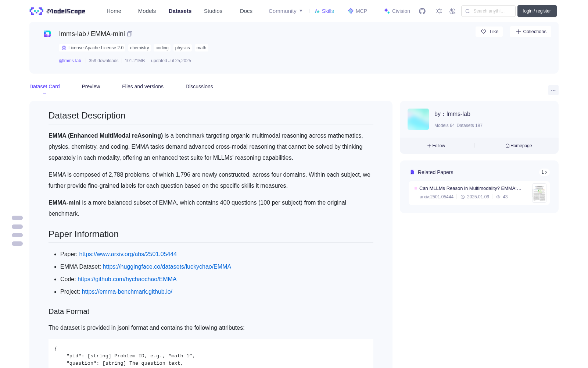Switch to Files and versions tab

coord(143,86)
